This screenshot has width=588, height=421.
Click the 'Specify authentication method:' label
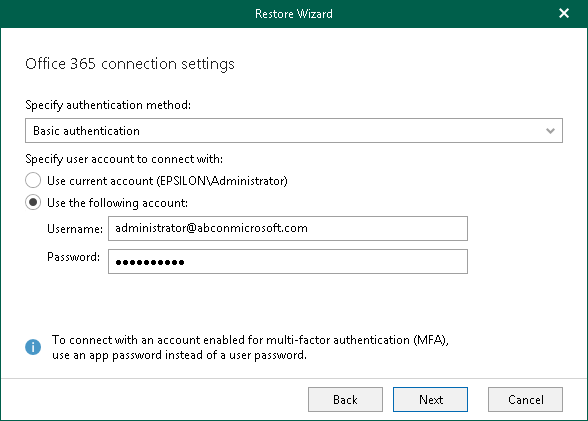(x=108, y=105)
